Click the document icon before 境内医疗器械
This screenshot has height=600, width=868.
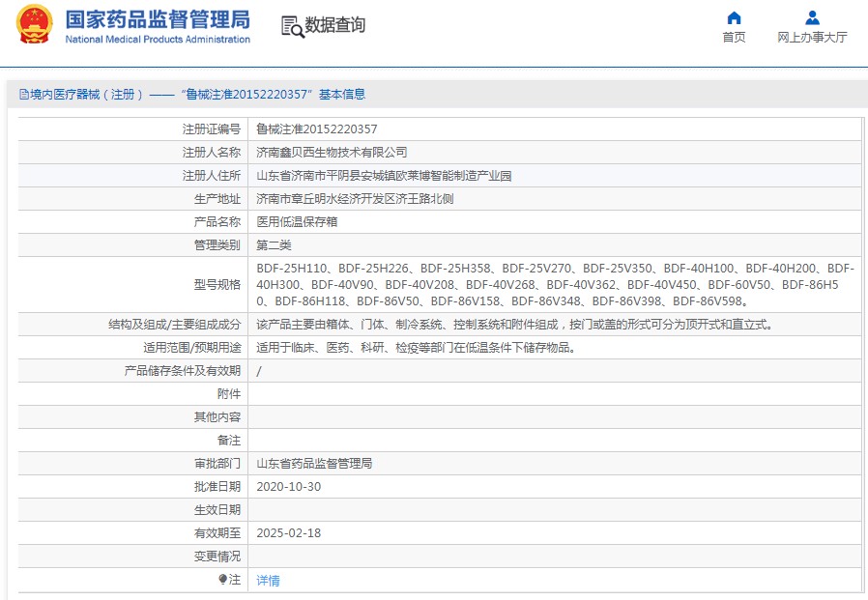click(x=24, y=94)
